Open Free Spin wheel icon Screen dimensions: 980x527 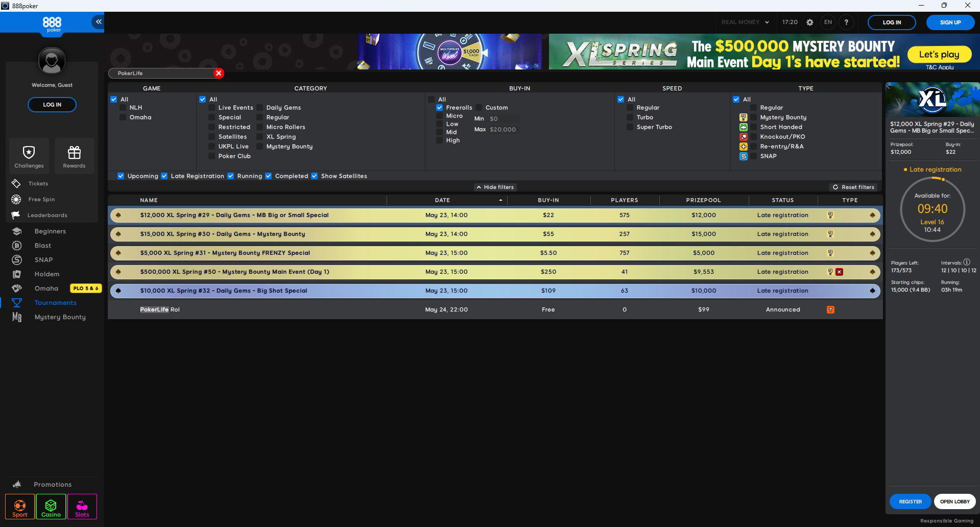pos(16,199)
